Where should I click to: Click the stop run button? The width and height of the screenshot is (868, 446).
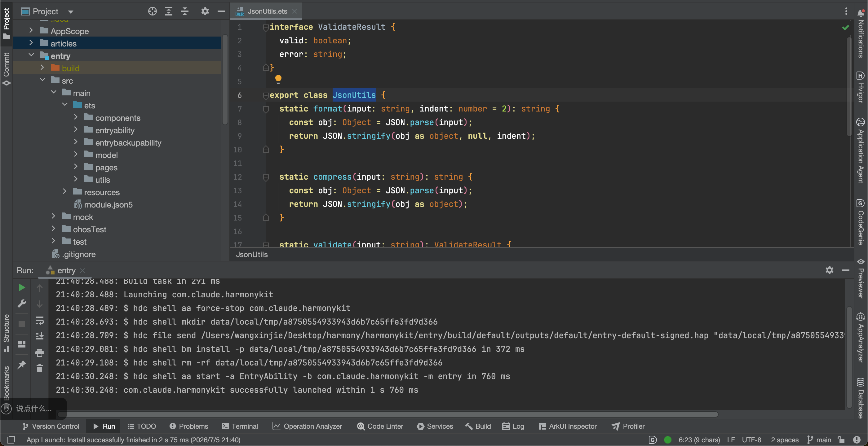tap(22, 323)
